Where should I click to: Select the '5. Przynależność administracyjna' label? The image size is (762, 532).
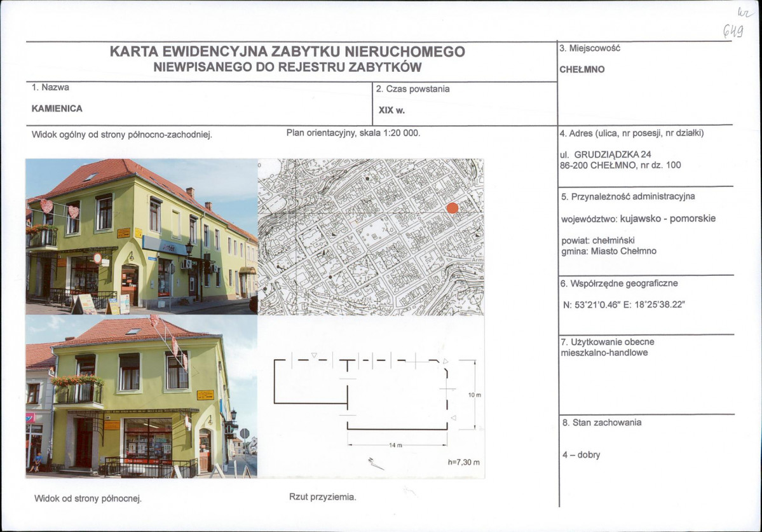pos(628,197)
